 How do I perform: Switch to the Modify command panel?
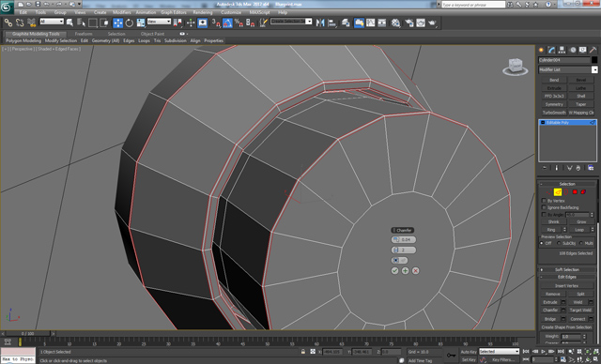tap(551, 50)
